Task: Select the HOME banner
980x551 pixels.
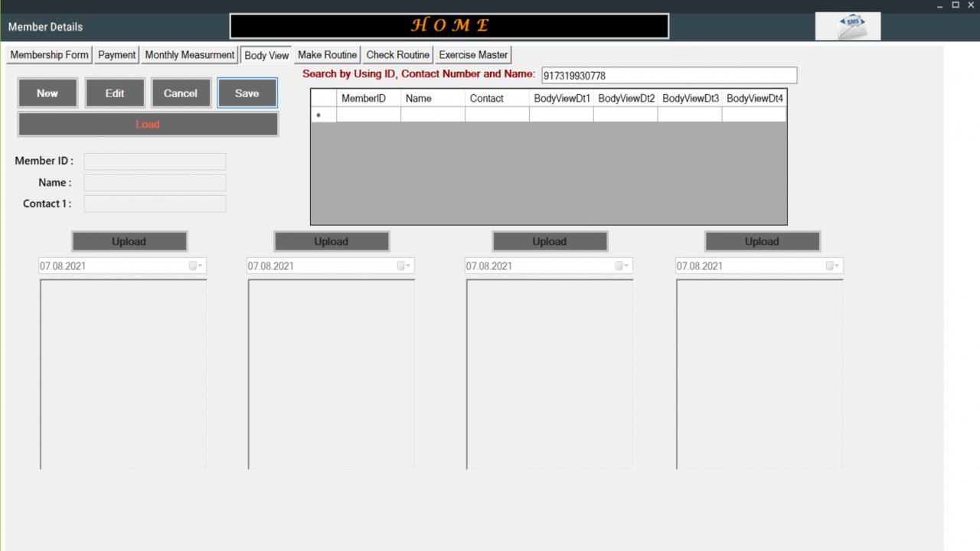Action: point(449,25)
